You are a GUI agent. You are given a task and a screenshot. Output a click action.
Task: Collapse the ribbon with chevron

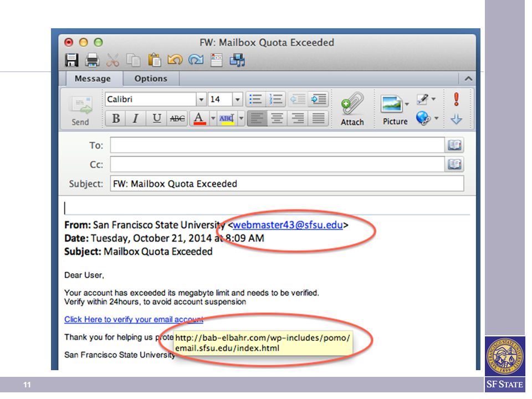tap(468, 79)
